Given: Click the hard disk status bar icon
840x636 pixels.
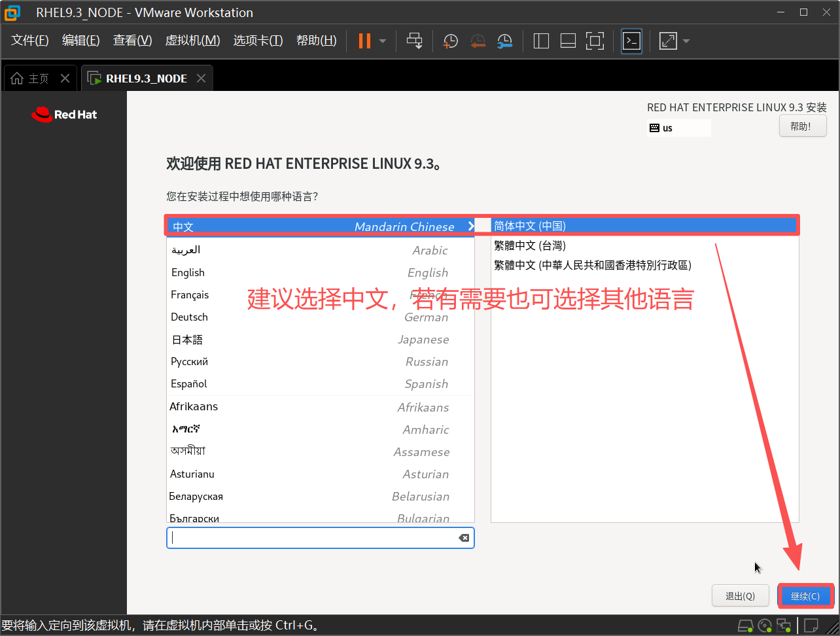Looking at the screenshot, I should 746,626.
